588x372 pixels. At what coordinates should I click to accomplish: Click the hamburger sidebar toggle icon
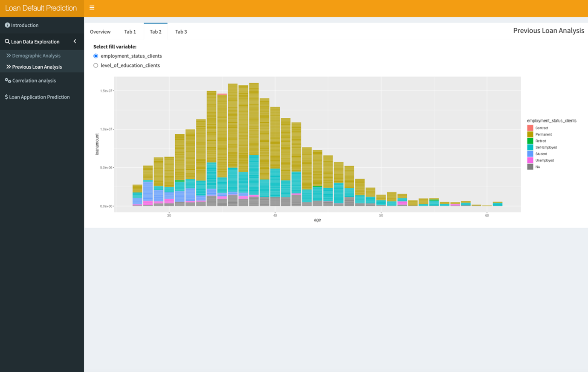point(92,8)
